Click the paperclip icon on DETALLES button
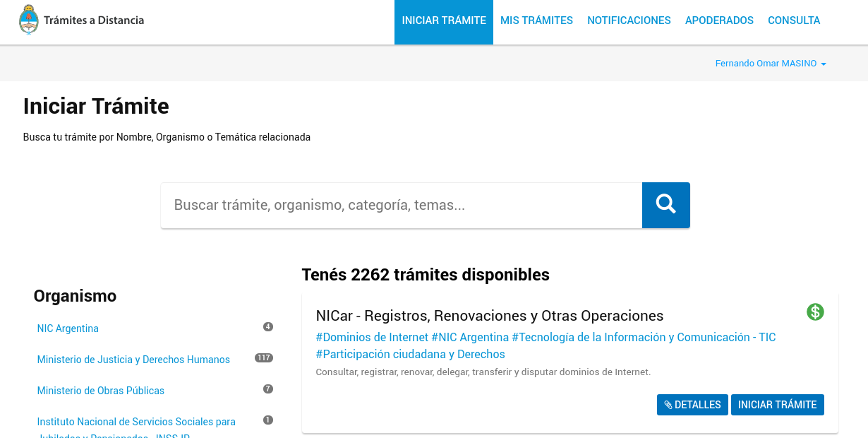The width and height of the screenshot is (868, 438). click(669, 404)
